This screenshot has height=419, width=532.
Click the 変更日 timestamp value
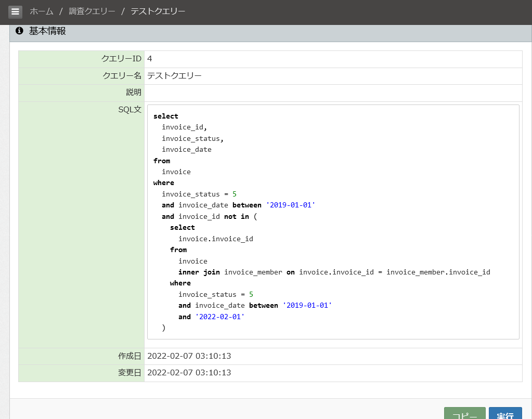[189, 373]
